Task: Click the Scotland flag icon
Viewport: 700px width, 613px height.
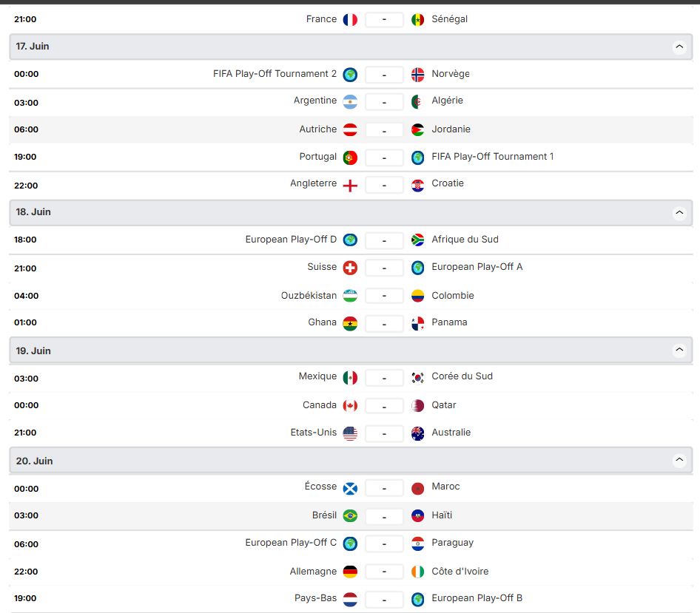Action: 350,488
